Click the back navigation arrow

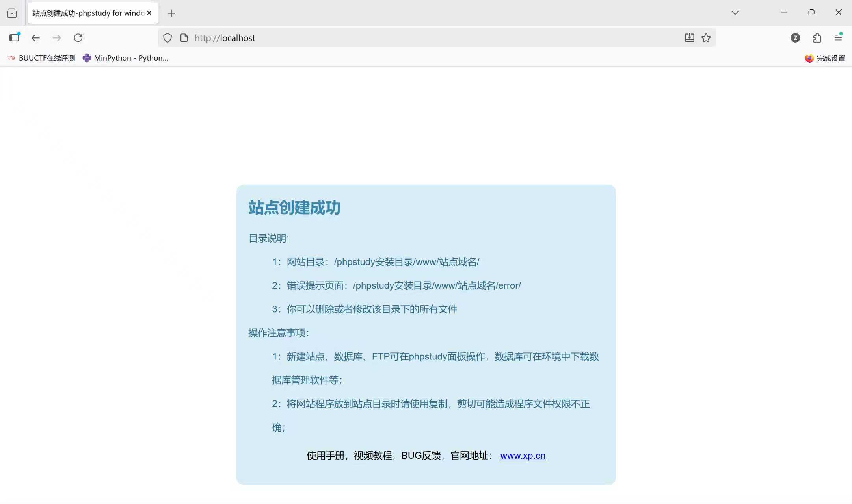[x=35, y=37]
